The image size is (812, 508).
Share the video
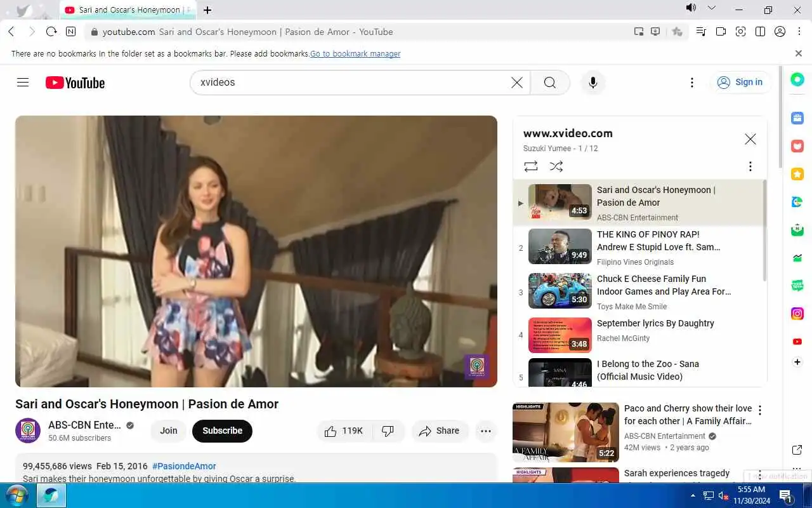[440, 431]
